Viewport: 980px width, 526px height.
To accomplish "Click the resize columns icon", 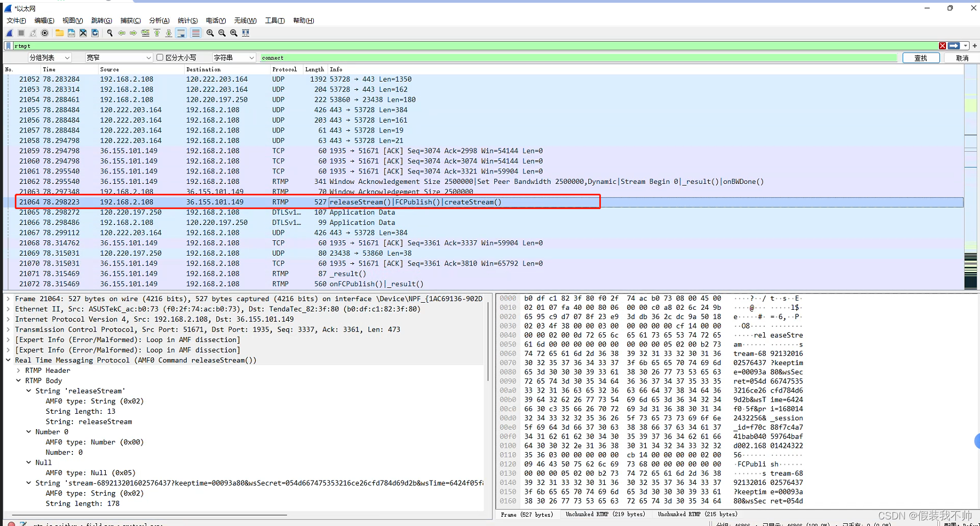I will (245, 33).
